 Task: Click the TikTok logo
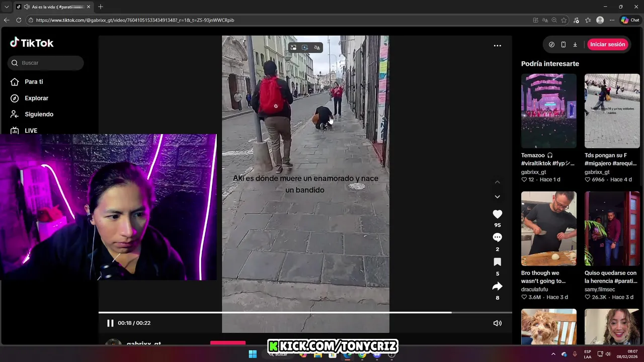pos(32,43)
